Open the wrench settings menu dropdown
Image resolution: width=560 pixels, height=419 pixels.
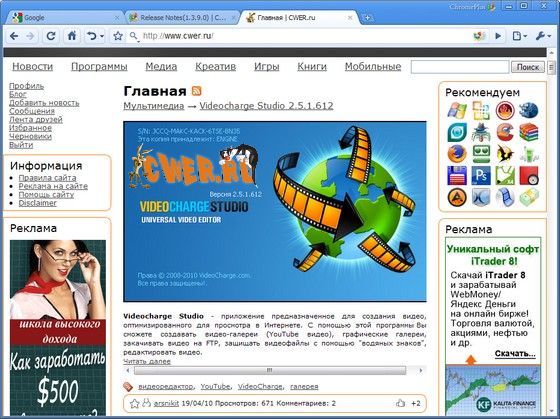544,36
